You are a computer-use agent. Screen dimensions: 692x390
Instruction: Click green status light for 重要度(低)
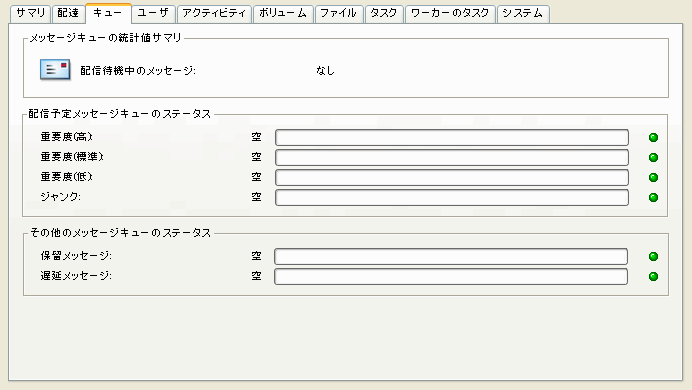click(654, 177)
